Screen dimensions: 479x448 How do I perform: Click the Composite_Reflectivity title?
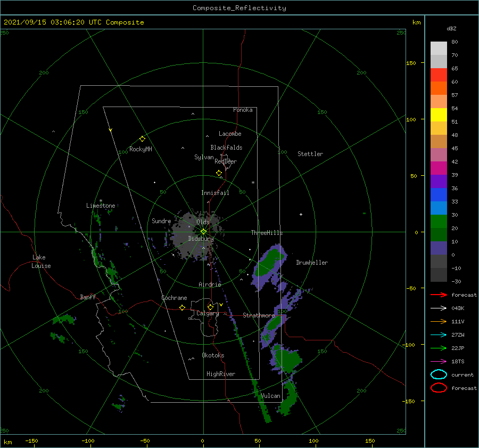click(240, 8)
